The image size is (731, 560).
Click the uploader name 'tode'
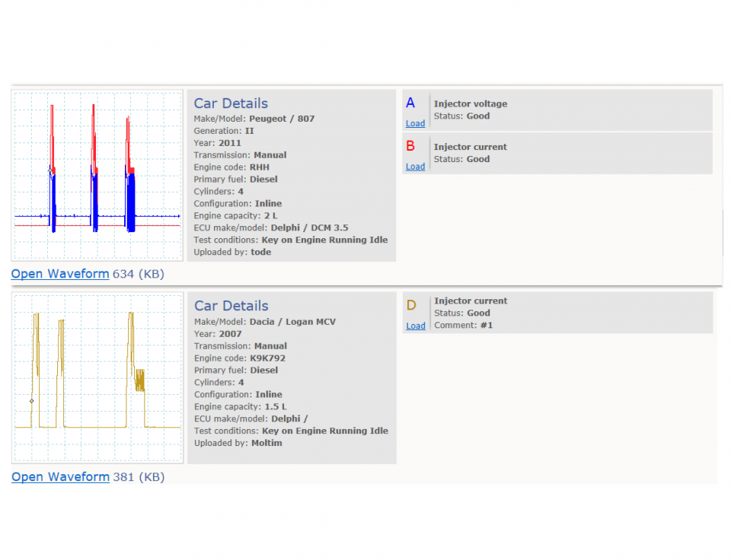point(261,252)
